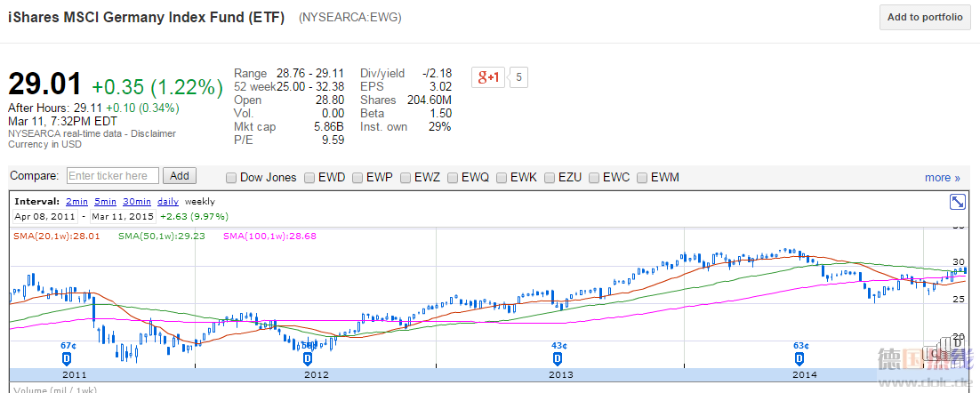
Task: Open the Disclaimer link
Action: point(155,133)
